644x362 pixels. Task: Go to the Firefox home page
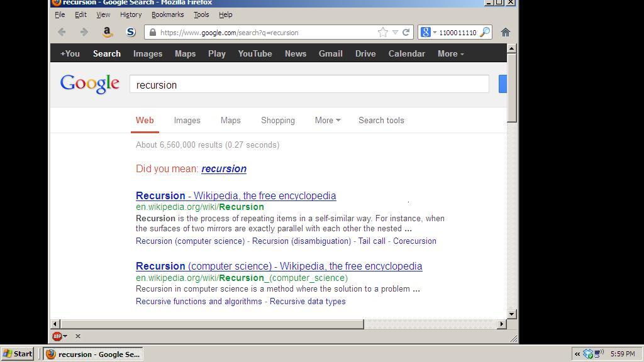(506, 33)
